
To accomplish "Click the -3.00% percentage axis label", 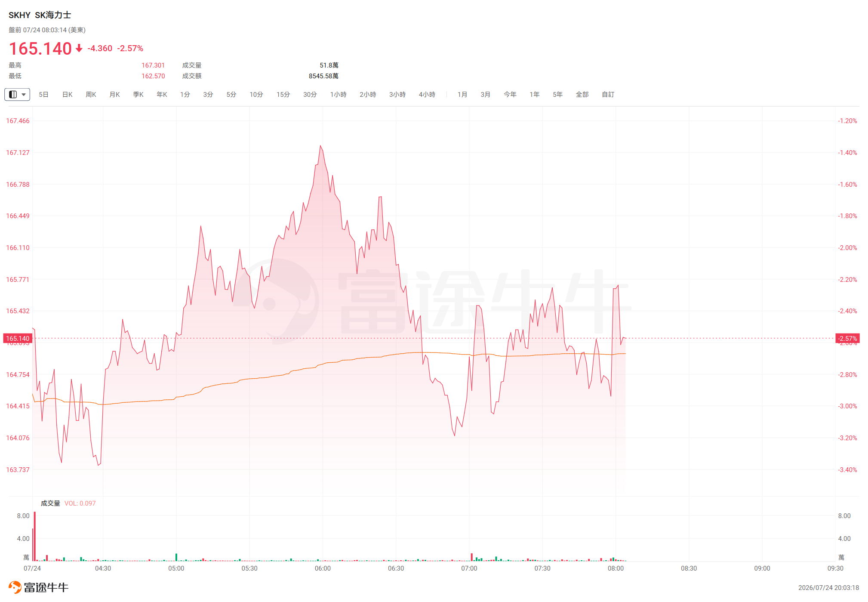I will [x=847, y=406].
